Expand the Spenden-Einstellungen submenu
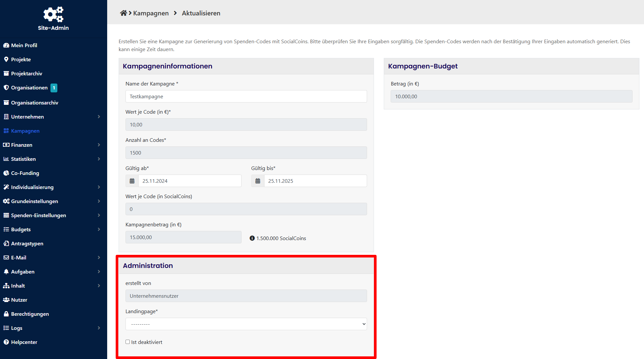The image size is (644, 359). pyautogui.click(x=99, y=215)
